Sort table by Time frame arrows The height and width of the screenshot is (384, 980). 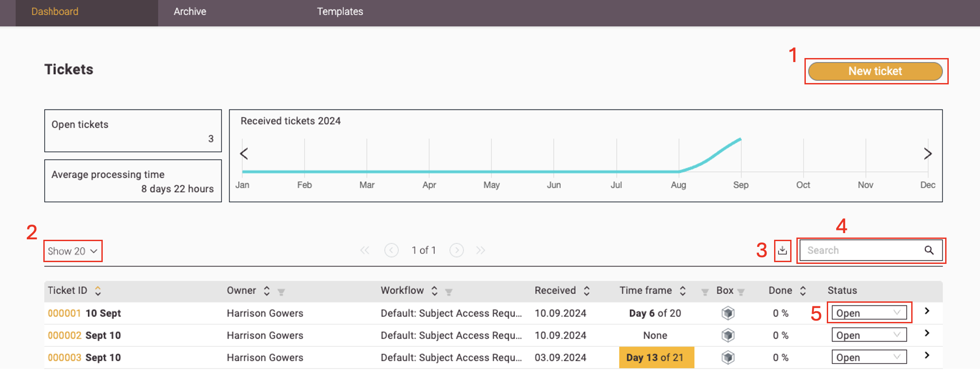(683, 291)
